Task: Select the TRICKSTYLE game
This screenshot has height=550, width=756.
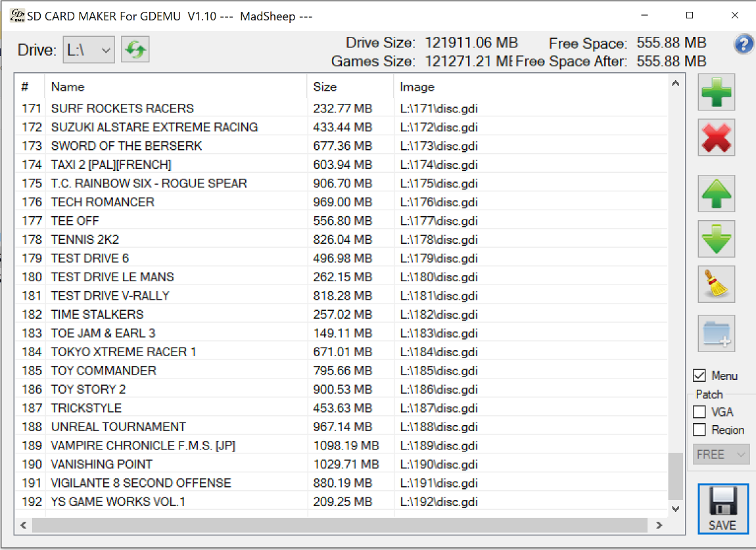Action: point(341,408)
